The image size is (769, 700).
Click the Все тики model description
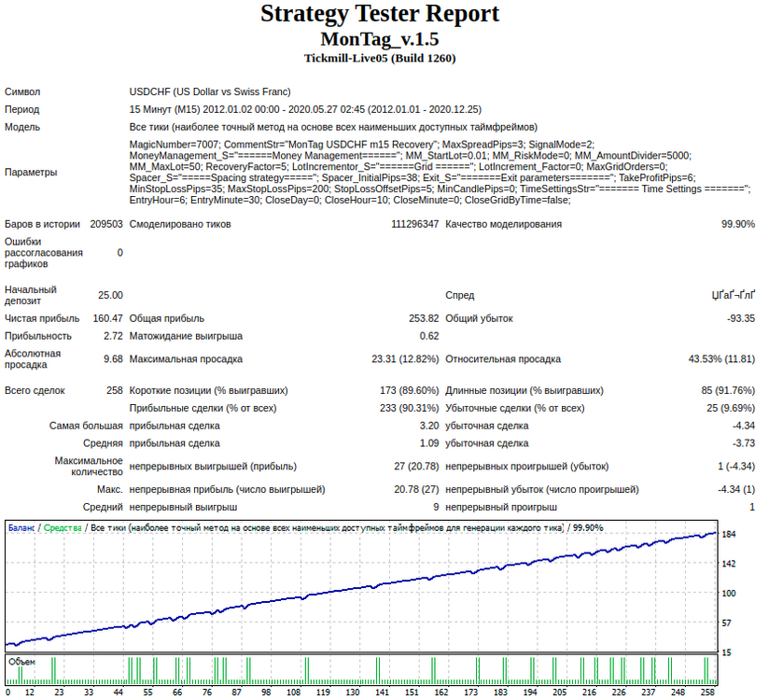(x=333, y=127)
